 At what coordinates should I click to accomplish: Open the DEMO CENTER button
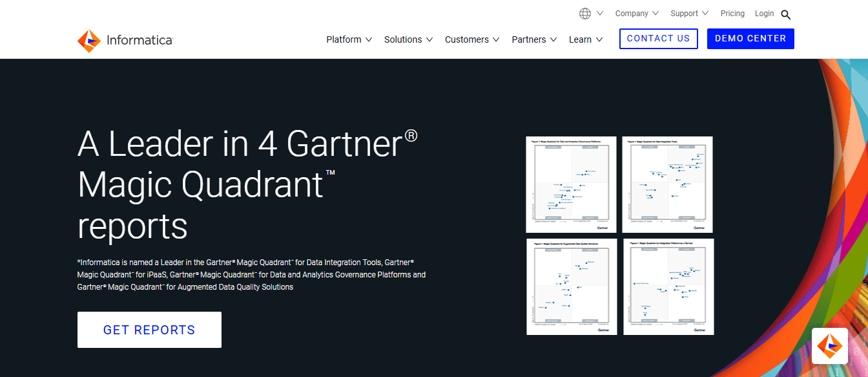point(750,39)
